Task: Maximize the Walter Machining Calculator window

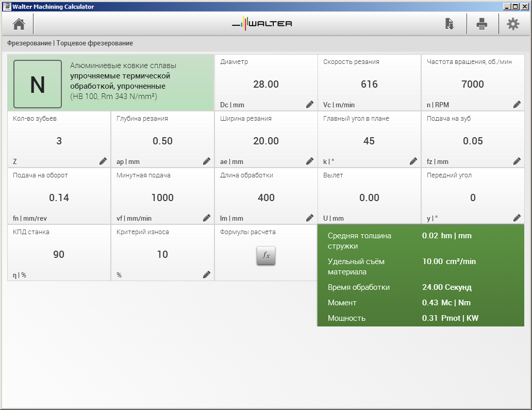Action: coord(515,7)
